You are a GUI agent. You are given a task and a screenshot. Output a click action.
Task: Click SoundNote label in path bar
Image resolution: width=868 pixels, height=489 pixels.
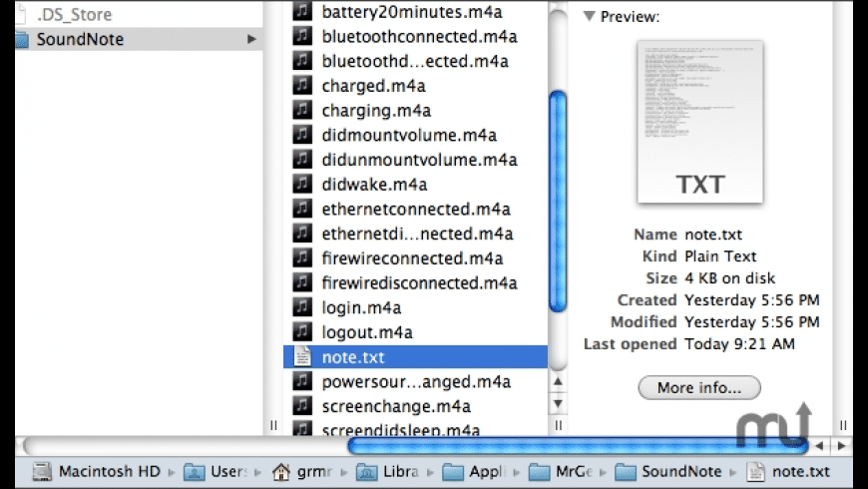pos(681,471)
